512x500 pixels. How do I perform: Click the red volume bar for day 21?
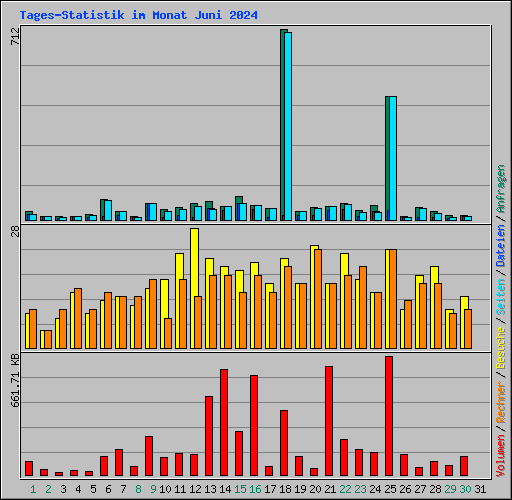pos(329,421)
